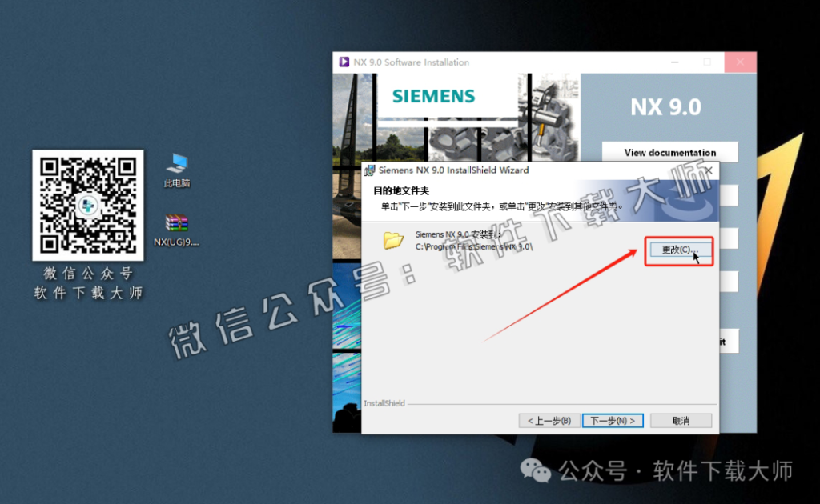Click 上一步(B) to go back
This screenshot has width=820, height=504.
point(549,420)
